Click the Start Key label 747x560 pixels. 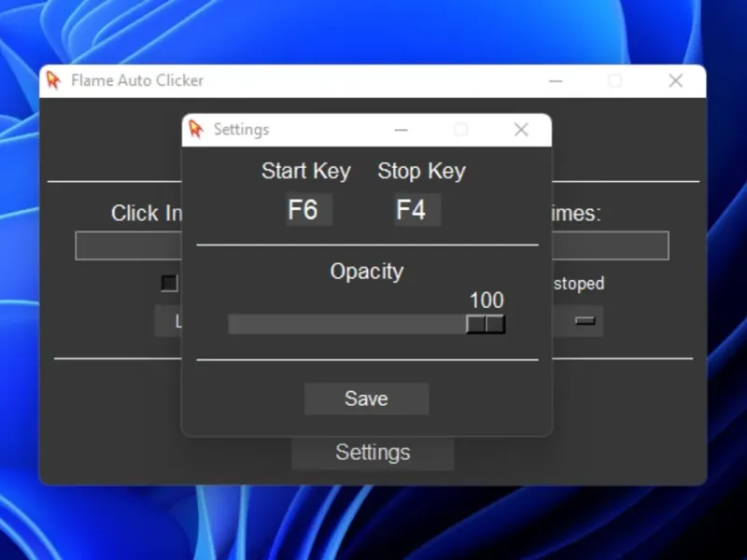coord(306,171)
